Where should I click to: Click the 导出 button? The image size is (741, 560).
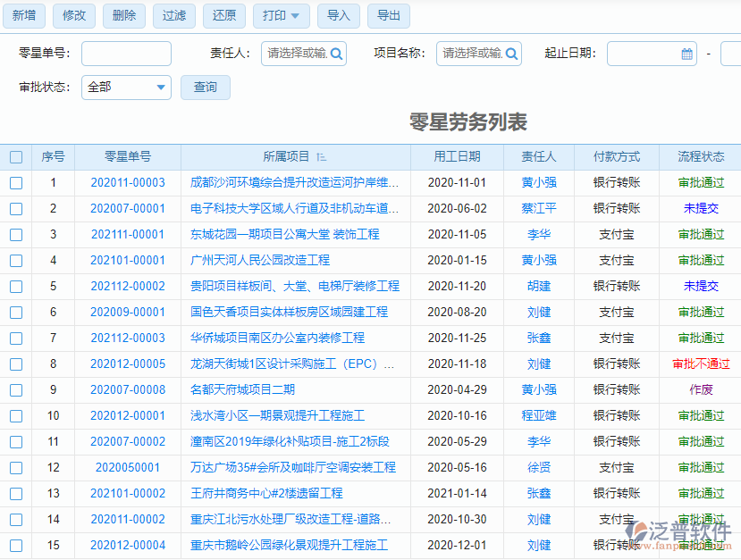(x=388, y=16)
